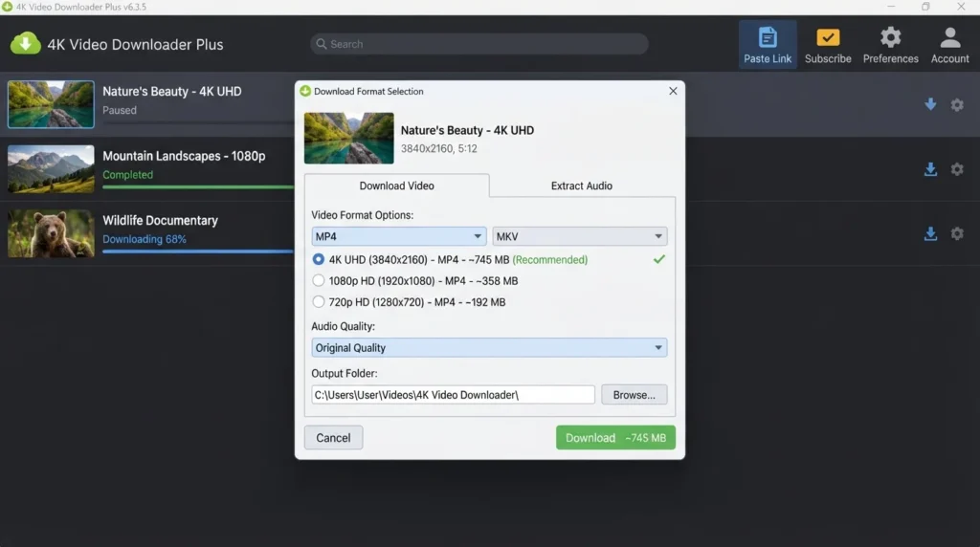Image resolution: width=980 pixels, height=547 pixels.
Task: Click the dialog title green icon
Action: click(305, 91)
